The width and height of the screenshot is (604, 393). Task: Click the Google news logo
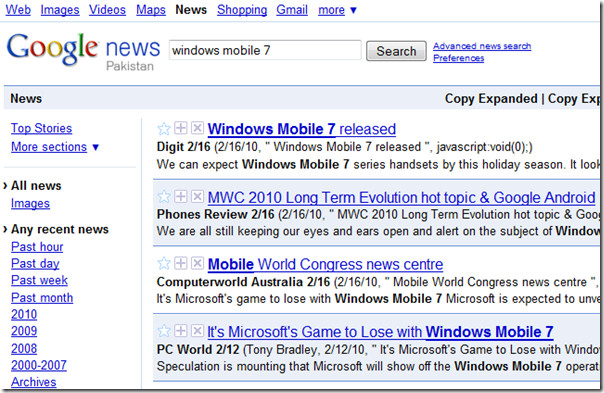point(83,49)
